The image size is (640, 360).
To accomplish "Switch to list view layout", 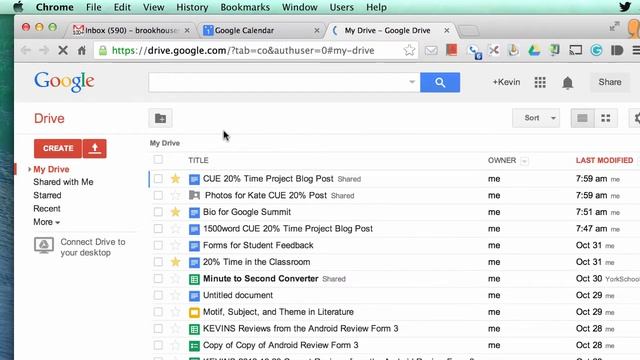I will (x=582, y=118).
